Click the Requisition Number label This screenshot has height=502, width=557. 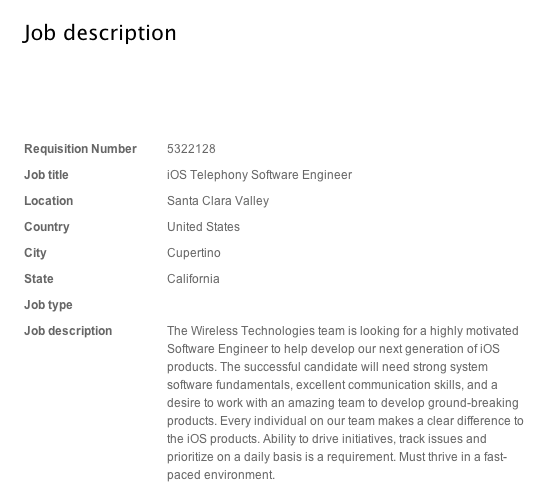[80, 149]
